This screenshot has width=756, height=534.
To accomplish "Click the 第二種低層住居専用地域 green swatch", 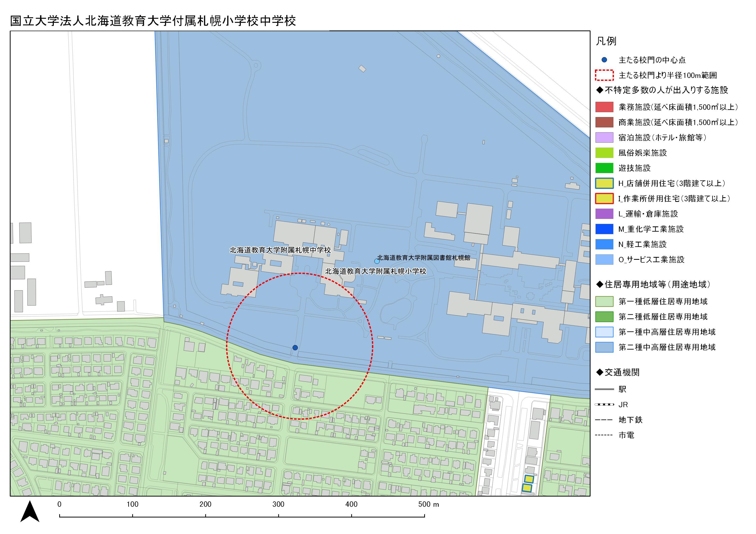I will [604, 317].
